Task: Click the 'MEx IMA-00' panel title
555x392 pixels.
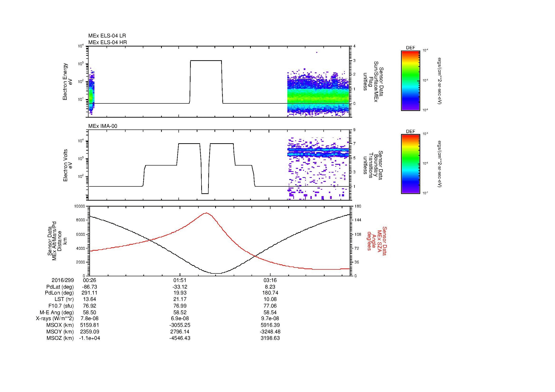Action: (x=103, y=126)
